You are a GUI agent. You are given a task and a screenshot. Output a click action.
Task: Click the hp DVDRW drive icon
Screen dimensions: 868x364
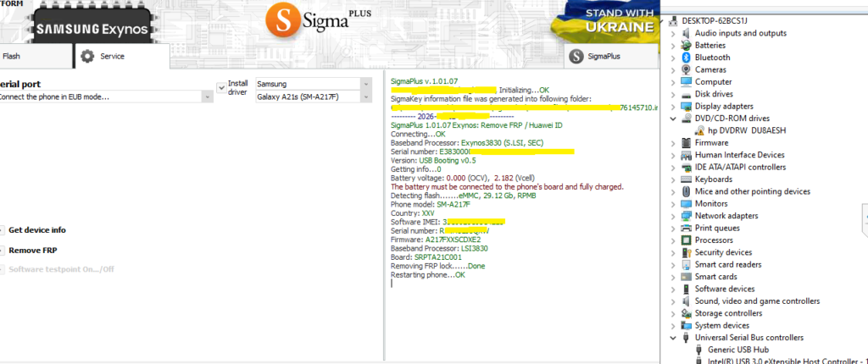[x=698, y=131]
